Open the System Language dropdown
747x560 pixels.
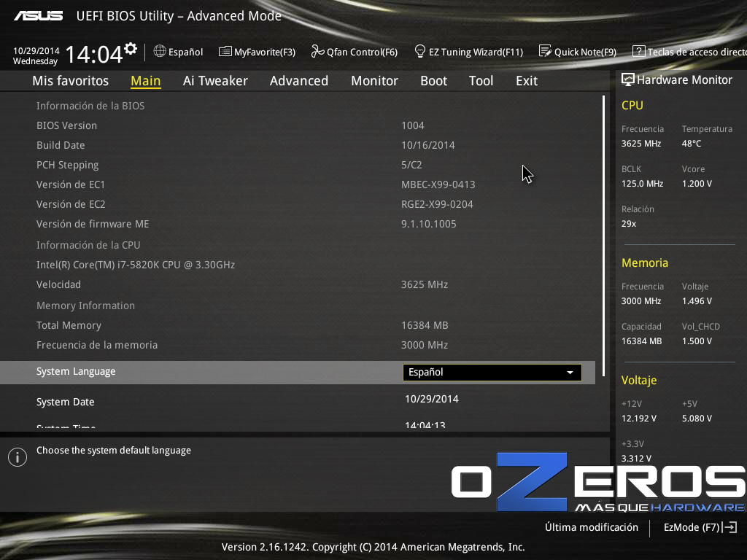click(x=492, y=373)
